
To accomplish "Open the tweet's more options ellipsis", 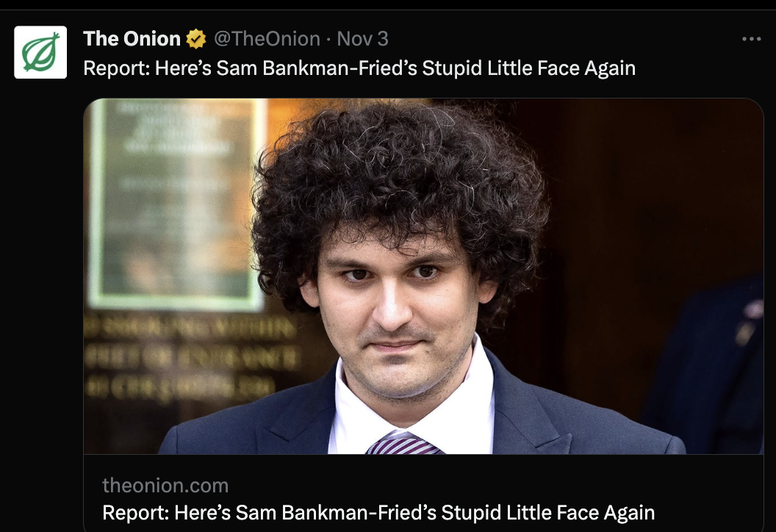I will (751, 39).
